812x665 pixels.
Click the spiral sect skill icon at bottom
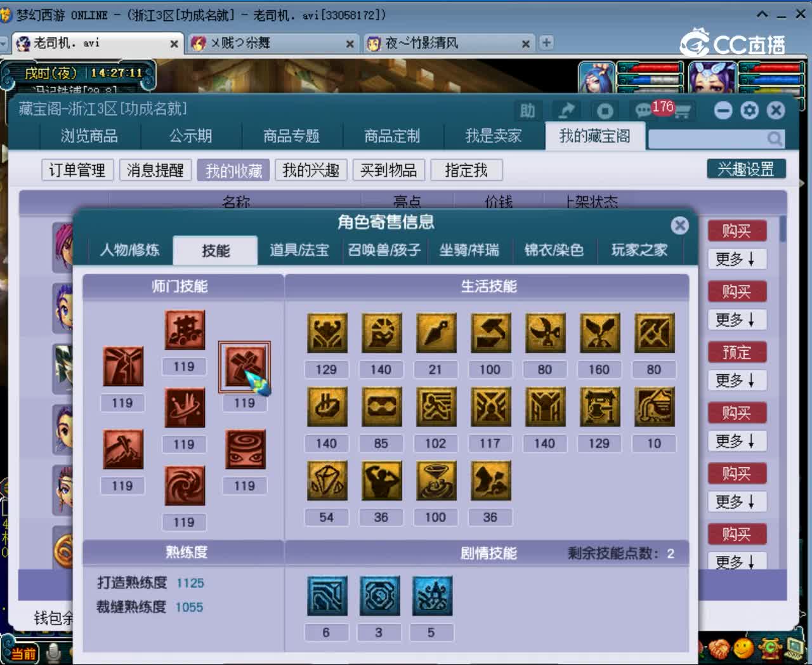pos(185,485)
